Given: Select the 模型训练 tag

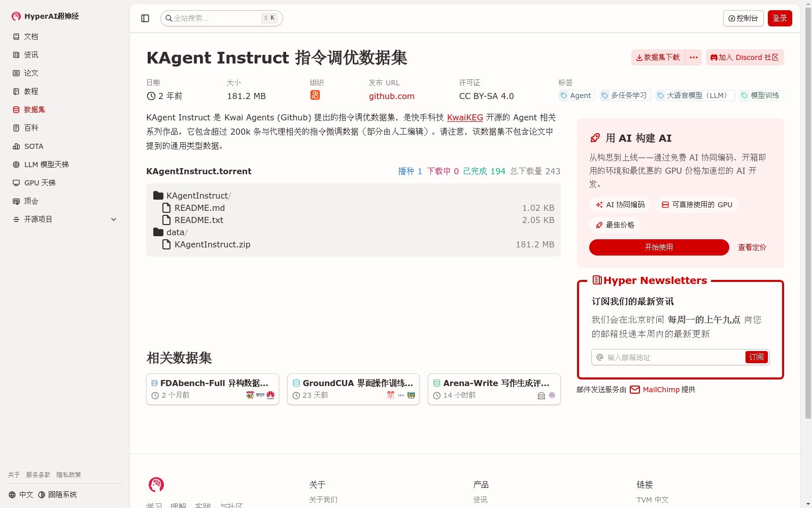Looking at the screenshot, I should click(761, 96).
